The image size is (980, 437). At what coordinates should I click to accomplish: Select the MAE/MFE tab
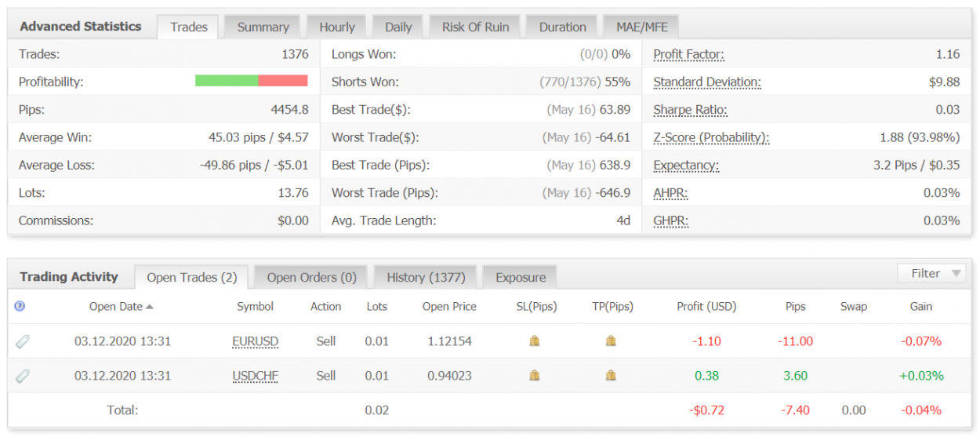tap(641, 27)
